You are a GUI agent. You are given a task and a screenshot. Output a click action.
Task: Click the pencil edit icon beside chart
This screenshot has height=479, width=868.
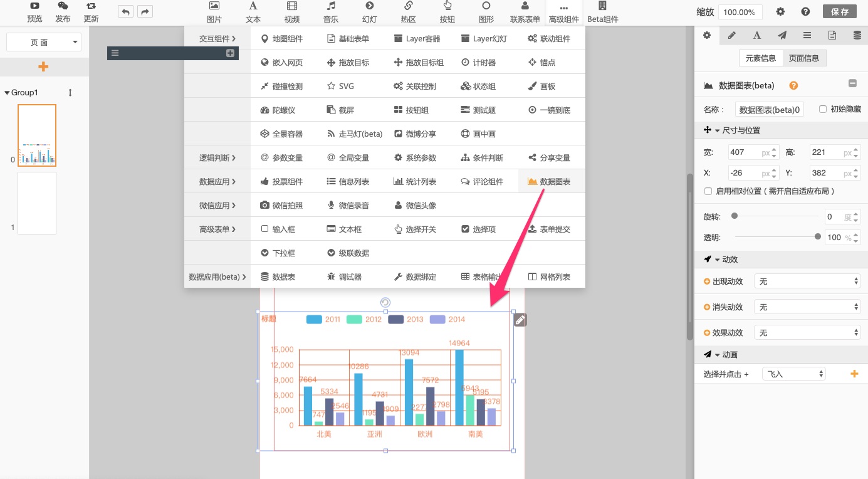point(520,320)
